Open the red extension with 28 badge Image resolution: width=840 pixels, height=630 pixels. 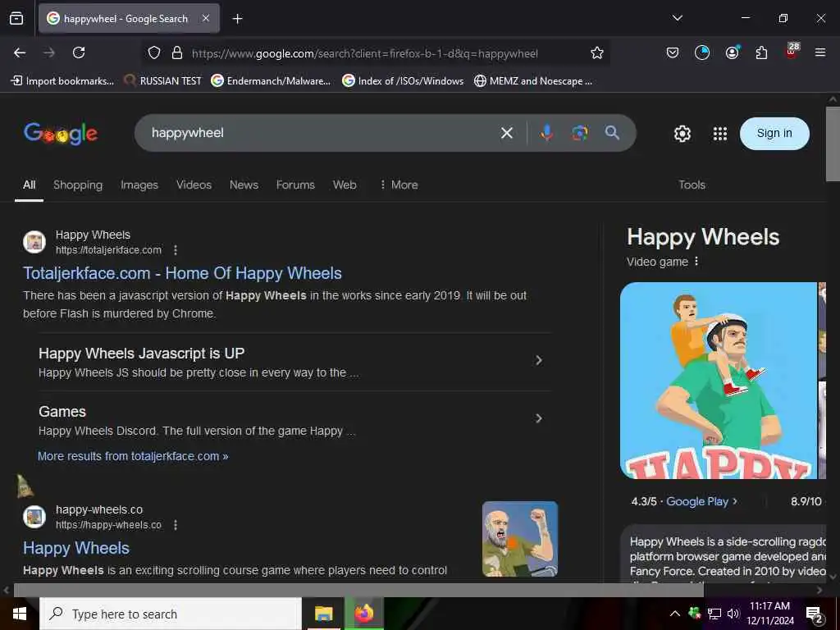(792, 52)
